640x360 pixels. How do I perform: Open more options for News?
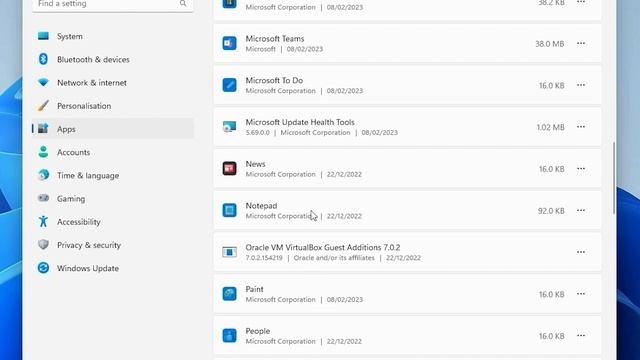(581, 169)
